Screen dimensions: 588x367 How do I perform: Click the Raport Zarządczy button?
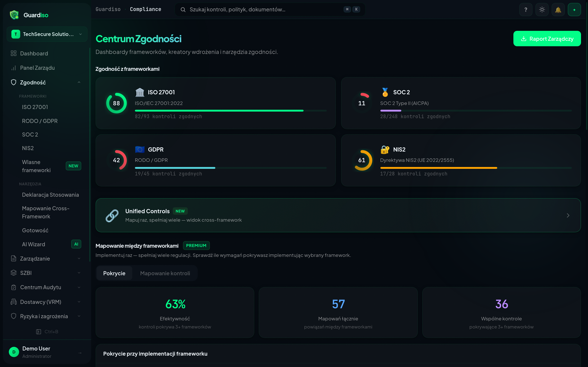(547, 39)
